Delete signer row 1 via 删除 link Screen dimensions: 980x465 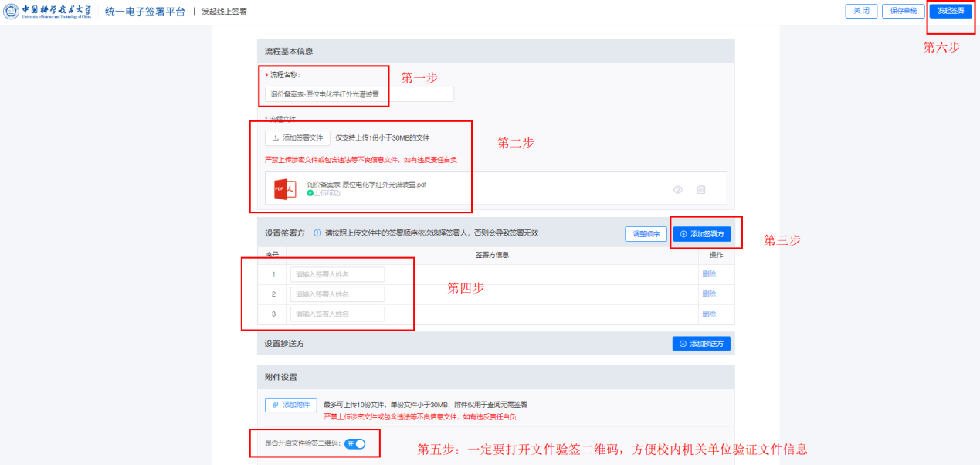[x=709, y=274]
